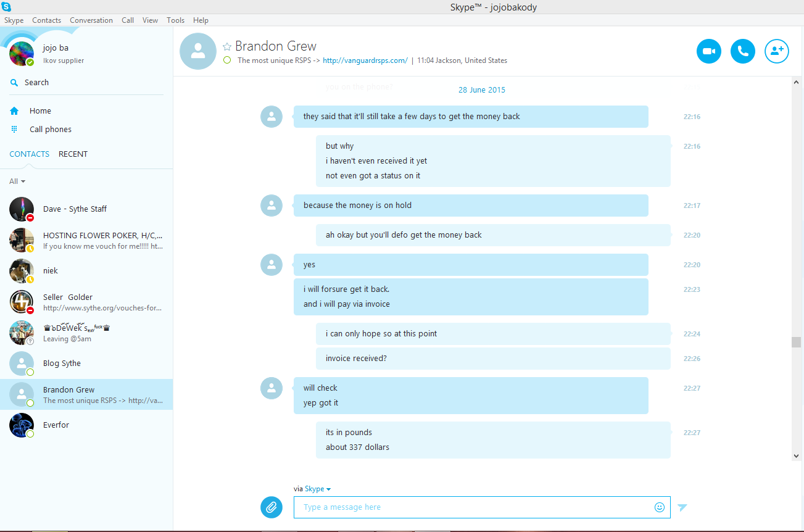
Task: Start a video call with Brandon Grew
Action: (x=709, y=51)
